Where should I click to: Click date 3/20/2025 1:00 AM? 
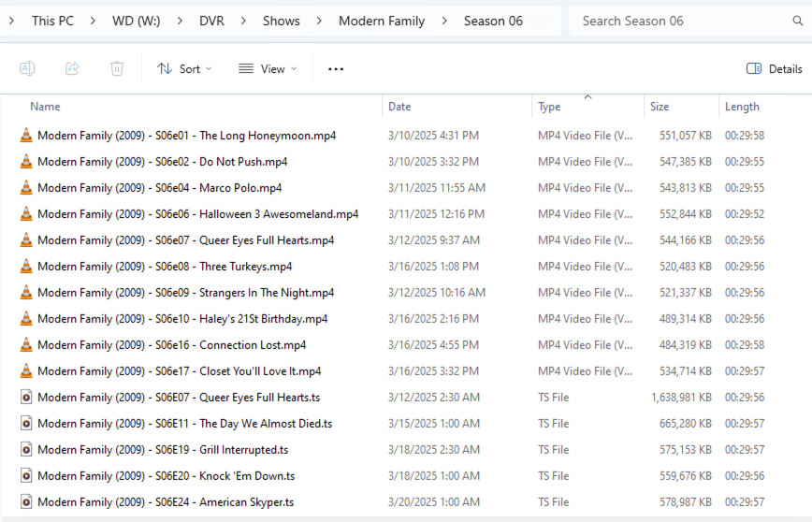[434, 501]
